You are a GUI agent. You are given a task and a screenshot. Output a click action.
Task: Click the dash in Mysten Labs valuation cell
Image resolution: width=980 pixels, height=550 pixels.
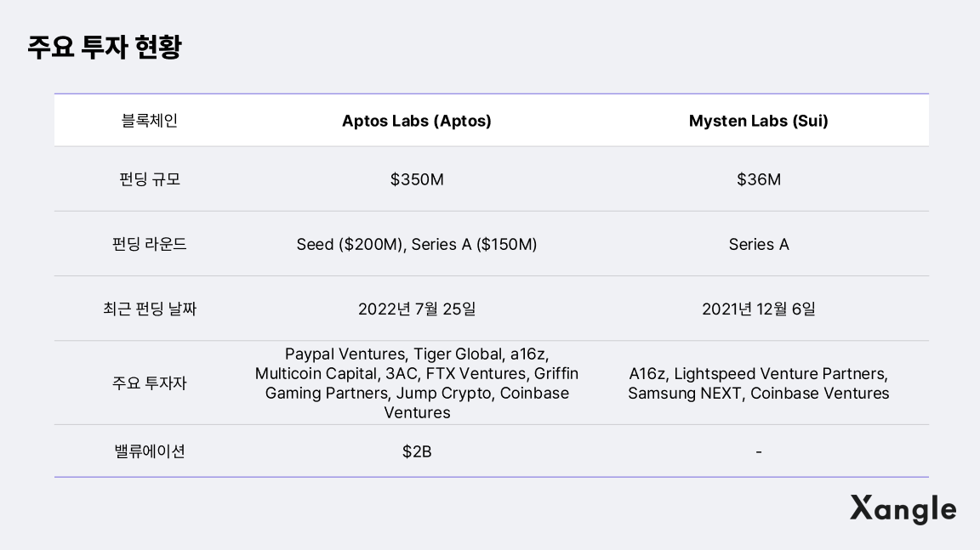(758, 451)
